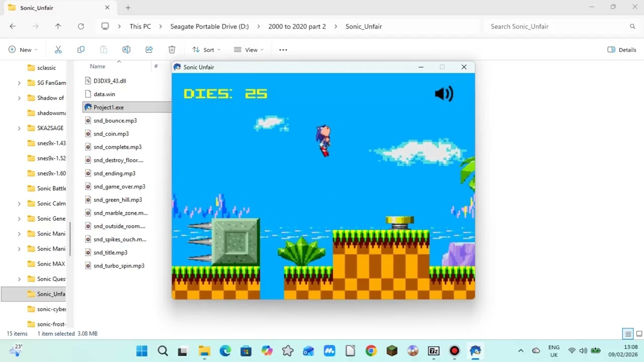Launch Microsoft Edge from the taskbar

tap(225, 350)
